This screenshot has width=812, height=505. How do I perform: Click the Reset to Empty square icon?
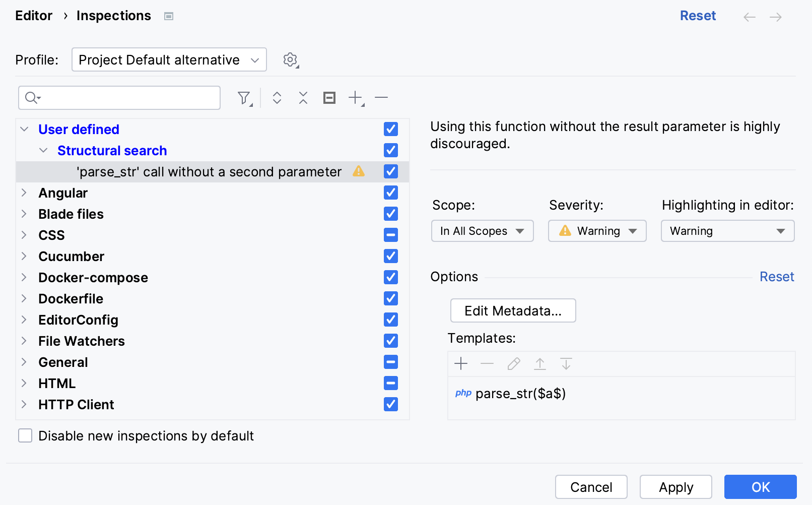pyautogui.click(x=329, y=98)
